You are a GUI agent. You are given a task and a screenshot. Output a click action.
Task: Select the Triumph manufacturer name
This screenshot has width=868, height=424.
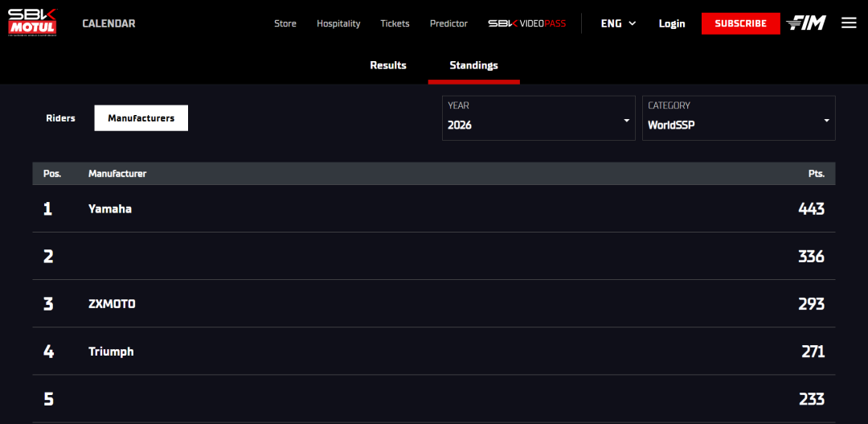tap(111, 352)
